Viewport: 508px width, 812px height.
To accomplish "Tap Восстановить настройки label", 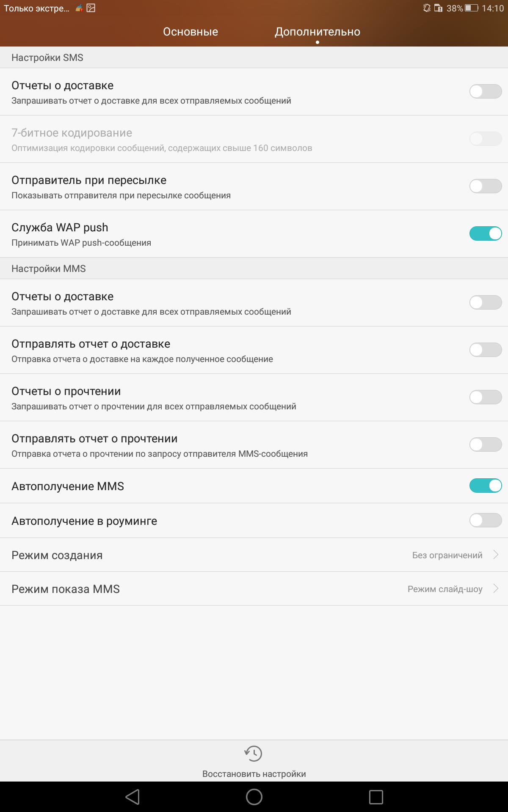I will [x=254, y=774].
